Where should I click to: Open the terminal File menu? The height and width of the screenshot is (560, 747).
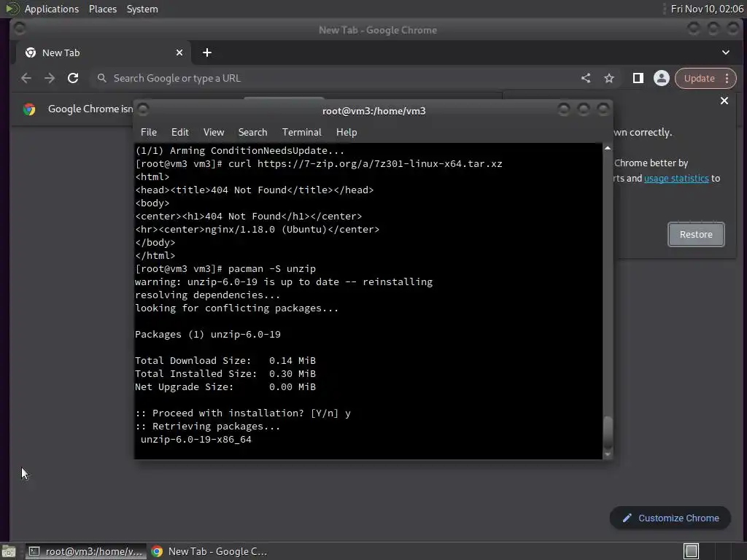pyautogui.click(x=149, y=132)
